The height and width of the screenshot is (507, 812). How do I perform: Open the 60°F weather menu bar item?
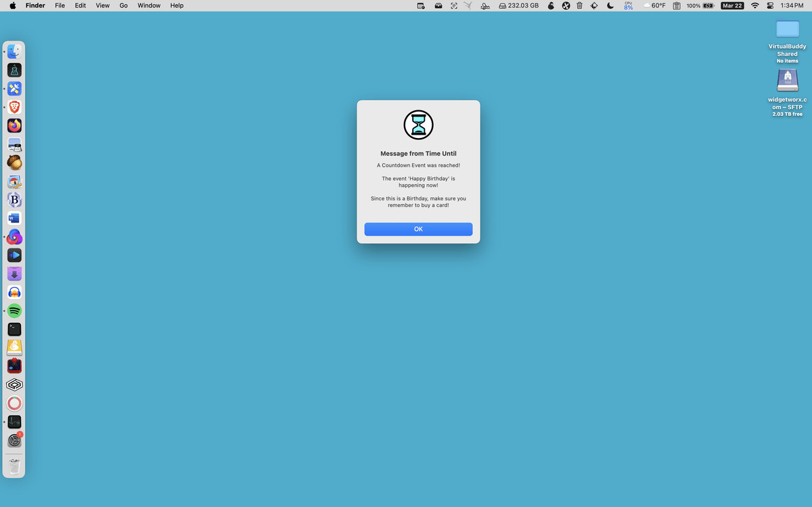[654, 5]
